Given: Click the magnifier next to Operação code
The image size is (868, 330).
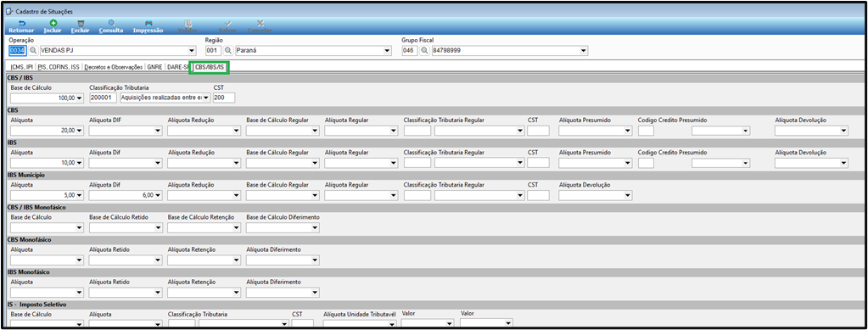Looking at the screenshot, I should [x=32, y=51].
